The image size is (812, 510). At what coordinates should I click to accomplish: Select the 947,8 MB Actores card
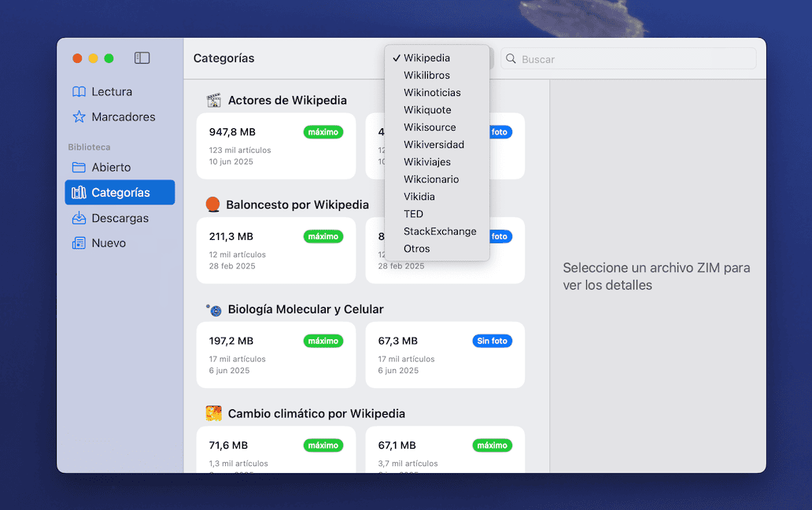(276, 146)
